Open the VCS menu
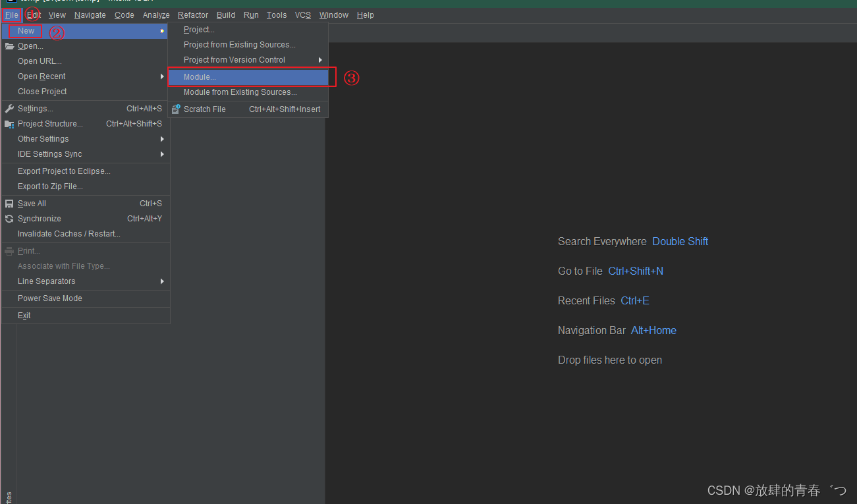 (303, 15)
